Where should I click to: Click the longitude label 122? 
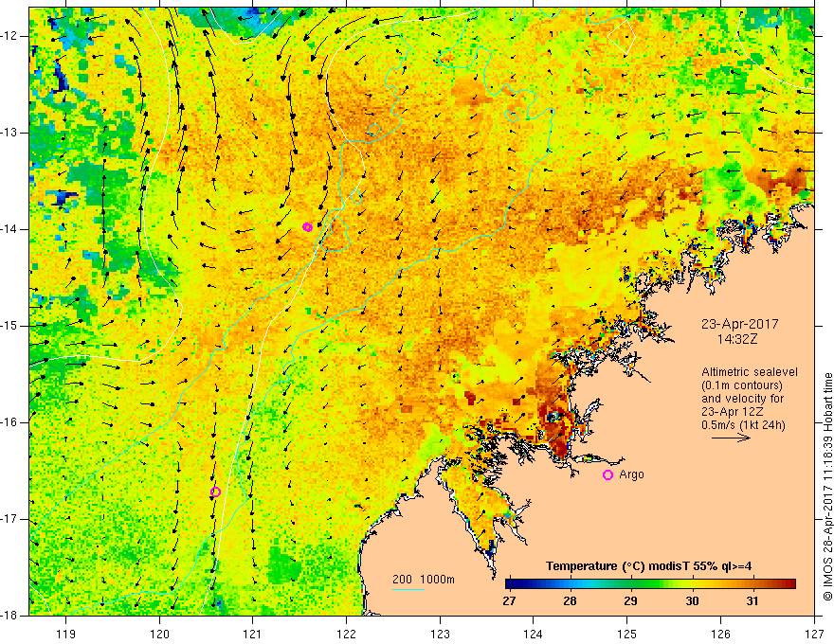346,634
